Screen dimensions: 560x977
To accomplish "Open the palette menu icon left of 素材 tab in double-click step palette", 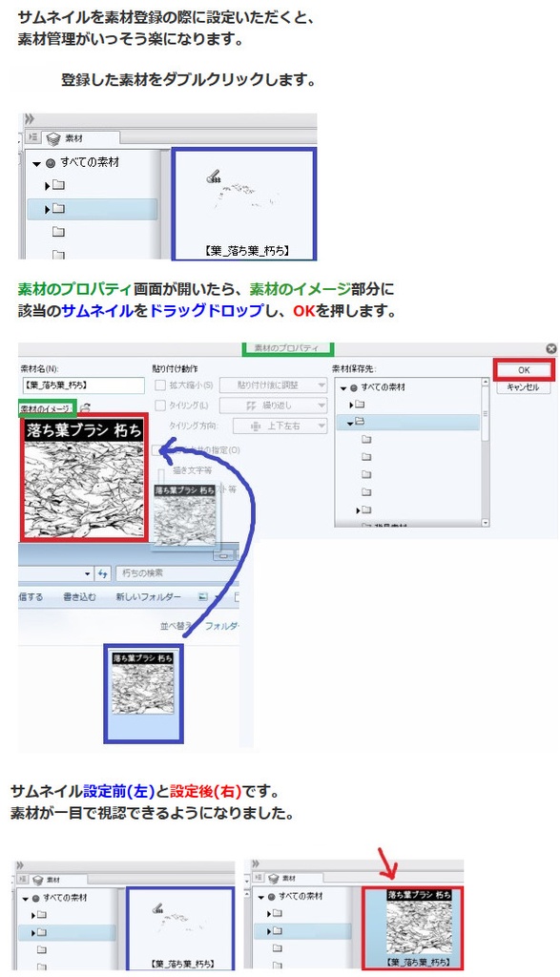I will 33,137.
